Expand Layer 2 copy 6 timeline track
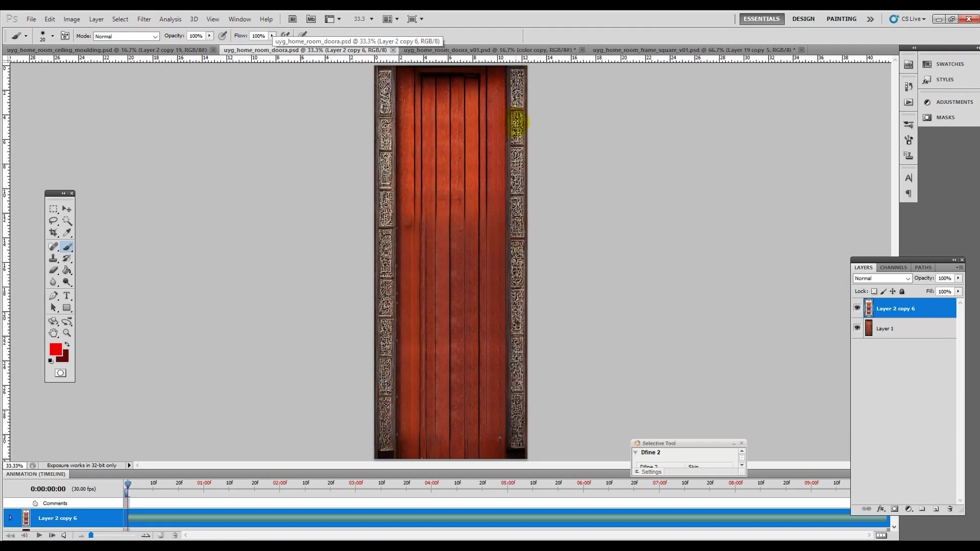This screenshot has height=551, width=980. point(10,518)
